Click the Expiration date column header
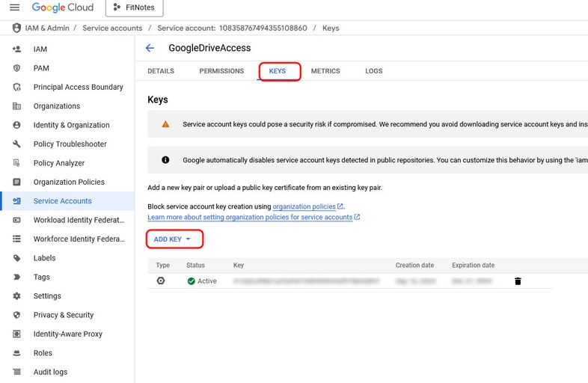 tap(473, 266)
